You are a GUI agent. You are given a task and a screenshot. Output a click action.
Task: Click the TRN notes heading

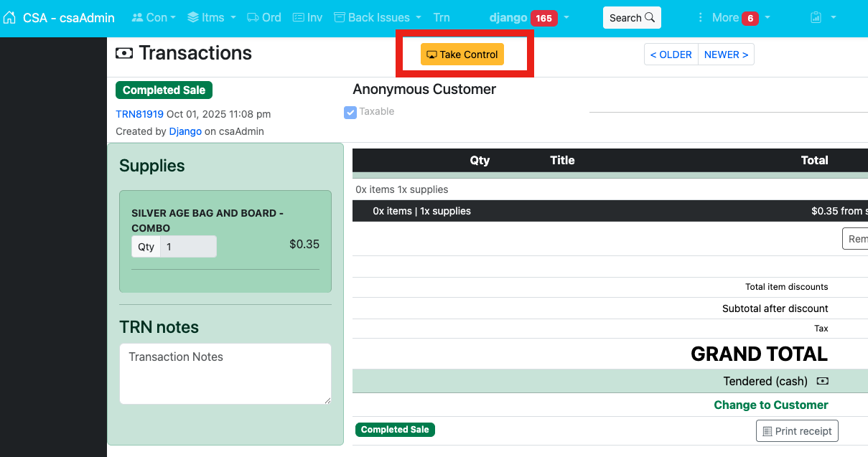pos(159,327)
